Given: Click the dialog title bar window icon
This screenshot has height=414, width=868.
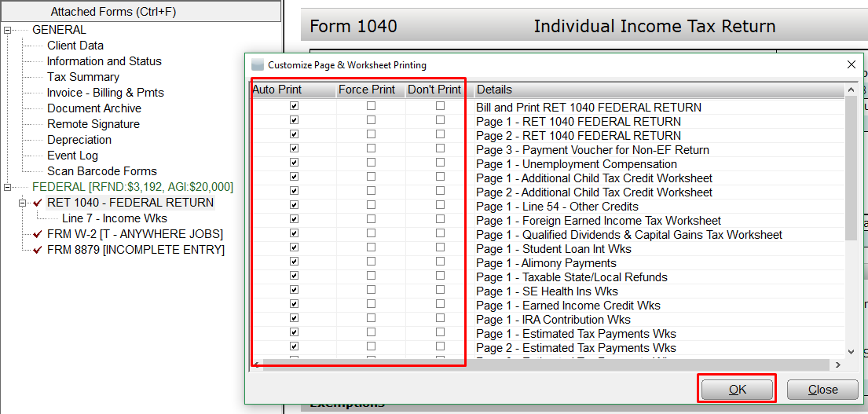Looking at the screenshot, I should (258, 65).
